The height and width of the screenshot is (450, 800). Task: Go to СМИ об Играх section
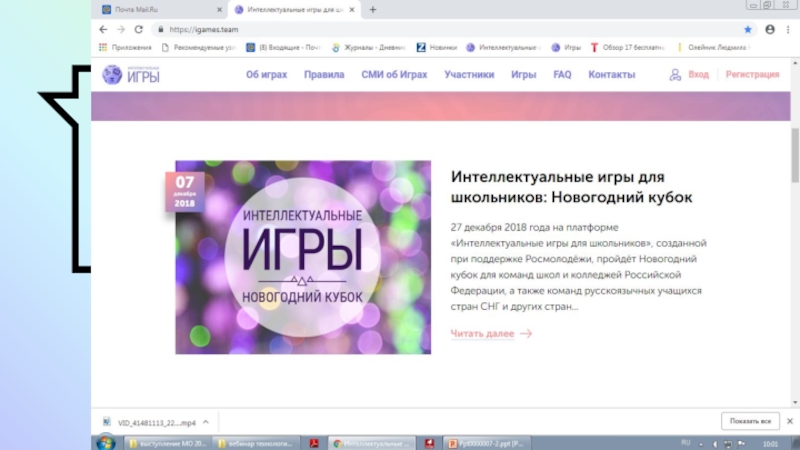point(394,75)
